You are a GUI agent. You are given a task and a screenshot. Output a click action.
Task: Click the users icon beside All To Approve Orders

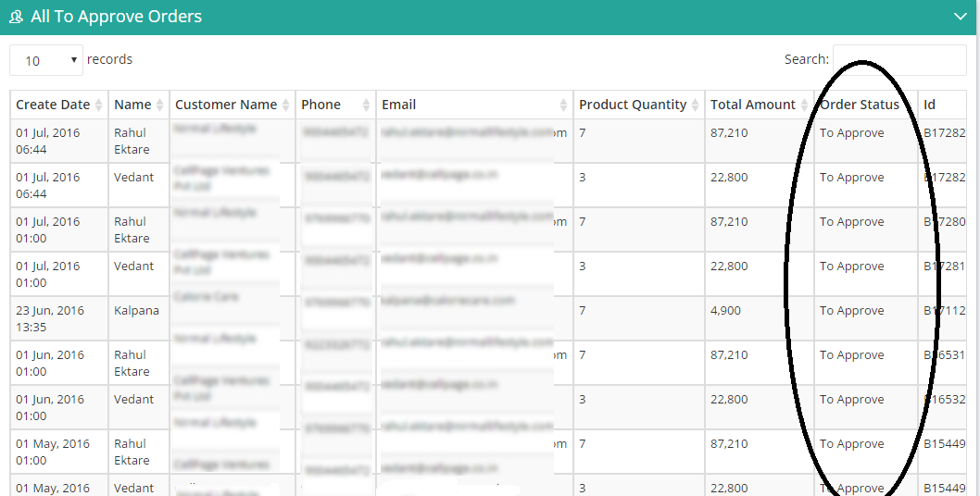coord(17,17)
